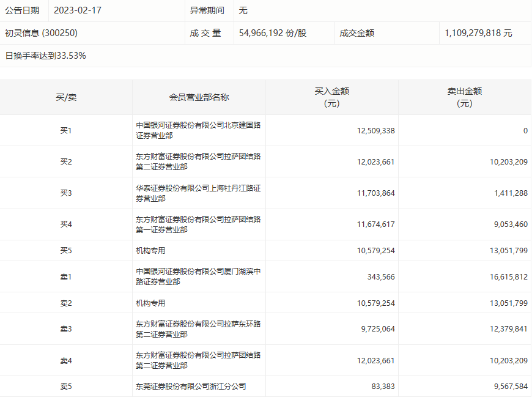Click 东莞证券股份有限公司浙江分公司 entry
The height and width of the screenshot is (400, 532).
pyautogui.click(x=191, y=387)
